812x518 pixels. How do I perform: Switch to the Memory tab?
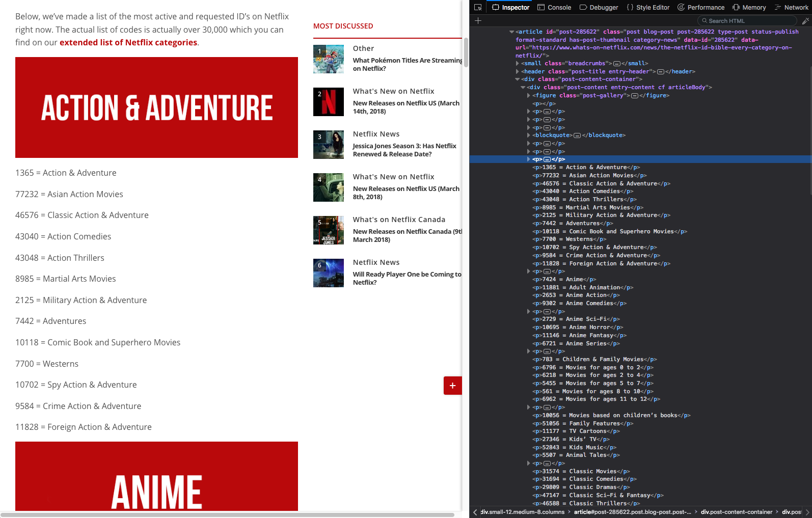coord(749,7)
